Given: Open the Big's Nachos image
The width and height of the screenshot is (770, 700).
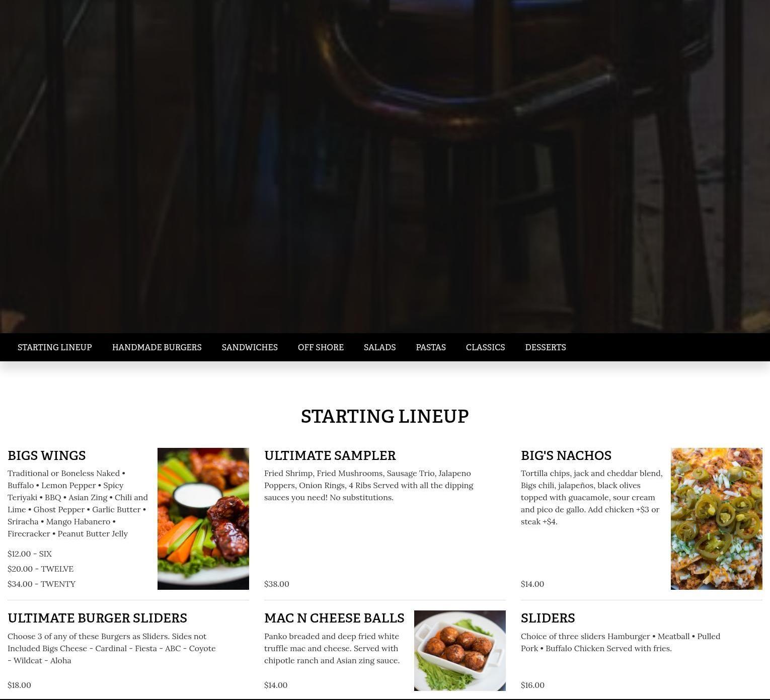Looking at the screenshot, I should click(717, 519).
